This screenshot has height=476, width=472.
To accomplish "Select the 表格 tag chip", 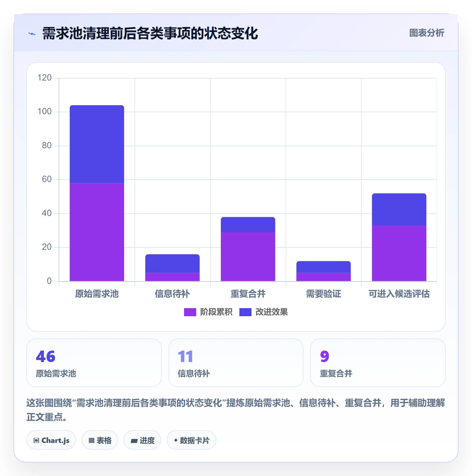I will click(x=100, y=440).
